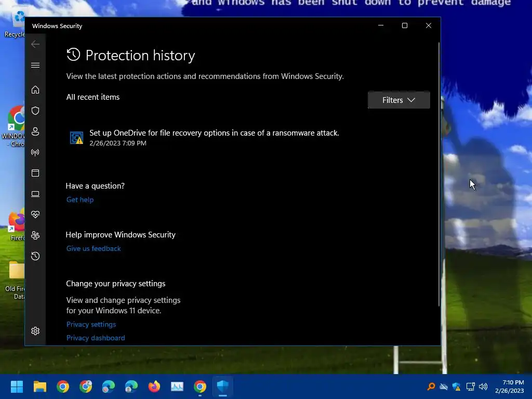Viewport: 532px width, 399px height.
Task: Open Device security laptop icon
Action: tap(35, 194)
